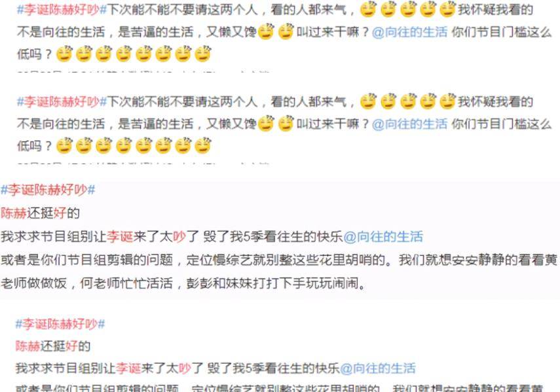Viewport: 560px width, 392px height.
Task: Click highlighted 李诞 in bottom post's 别让李诞来了
Action: tap(128, 368)
